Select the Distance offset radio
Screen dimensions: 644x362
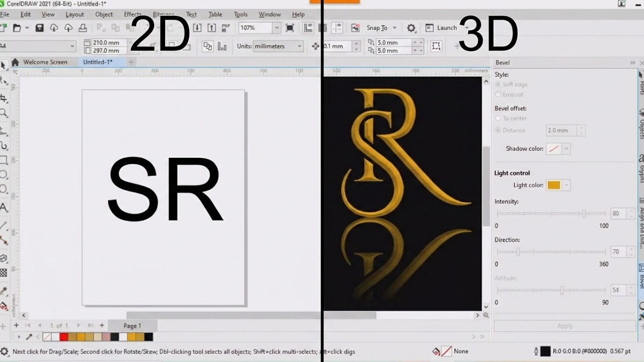click(498, 130)
